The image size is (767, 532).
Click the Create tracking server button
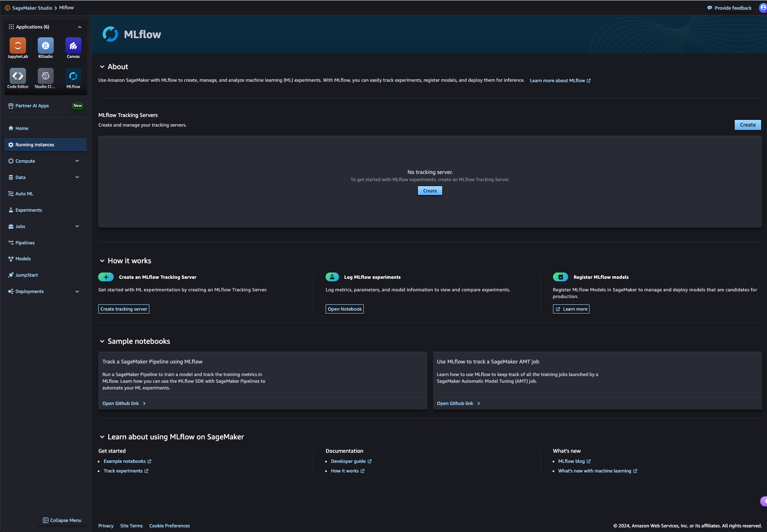(x=124, y=309)
